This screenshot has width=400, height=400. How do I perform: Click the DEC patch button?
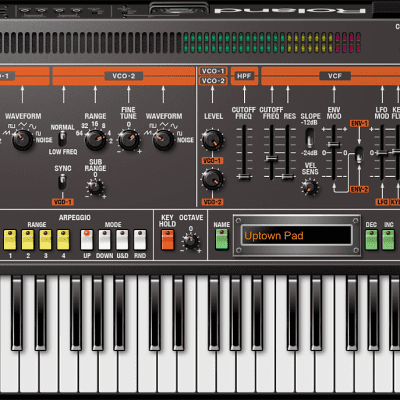[x=371, y=240]
